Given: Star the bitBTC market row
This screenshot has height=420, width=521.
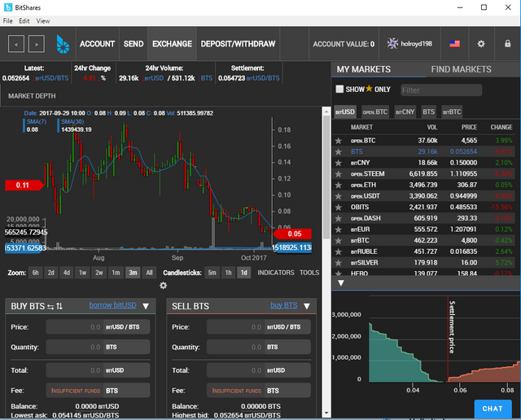Looking at the screenshot, I should pyautogui.click(x=339, y=241).
